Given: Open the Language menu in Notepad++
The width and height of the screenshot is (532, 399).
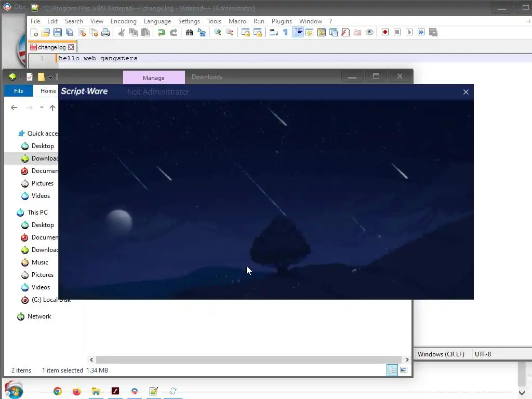Looking at the screenshot, I should point(157,21).
